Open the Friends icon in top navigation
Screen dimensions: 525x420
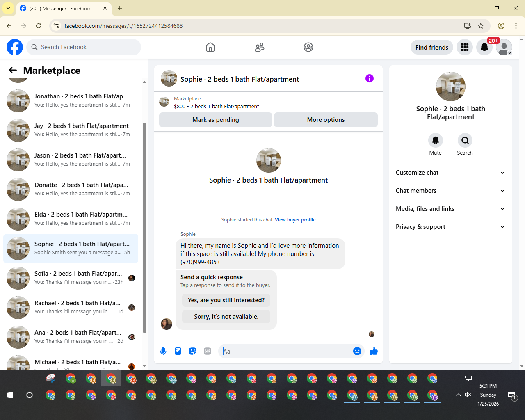[260, 47]
